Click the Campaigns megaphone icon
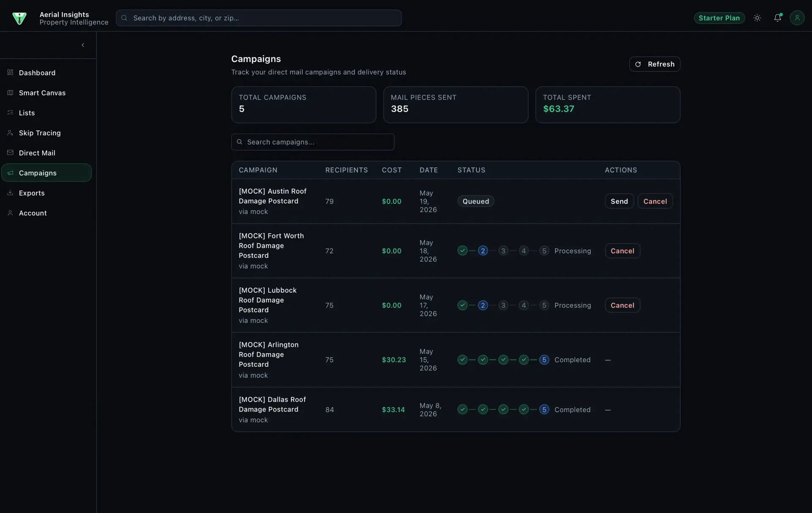 pos(10,173)
